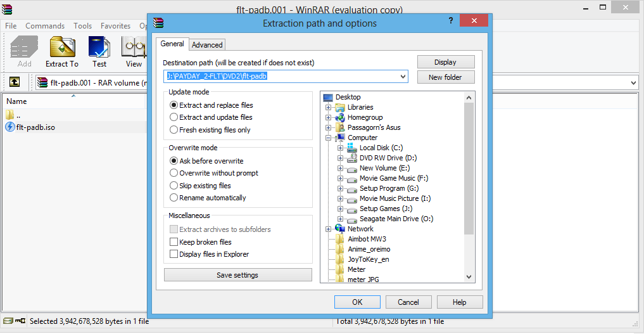Image resolution: width=644 pixels, height=334 pixels.
Task: Click the WinRAR app icon in main title bar
Action: (7, 9)
